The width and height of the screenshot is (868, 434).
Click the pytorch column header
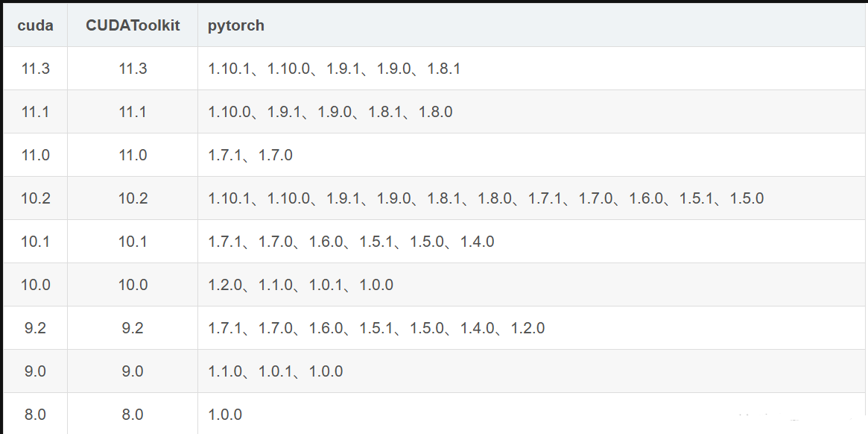pyautogui.click(x=236, y=25)
